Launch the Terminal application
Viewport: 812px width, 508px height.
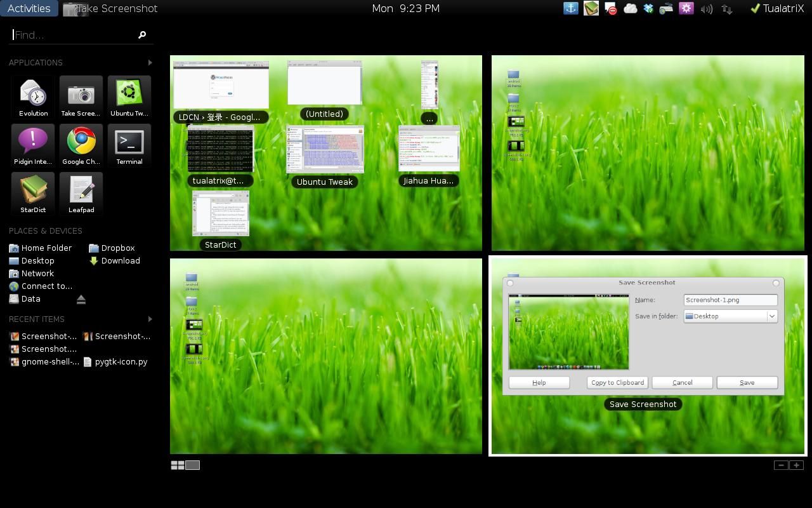[129, 145]
